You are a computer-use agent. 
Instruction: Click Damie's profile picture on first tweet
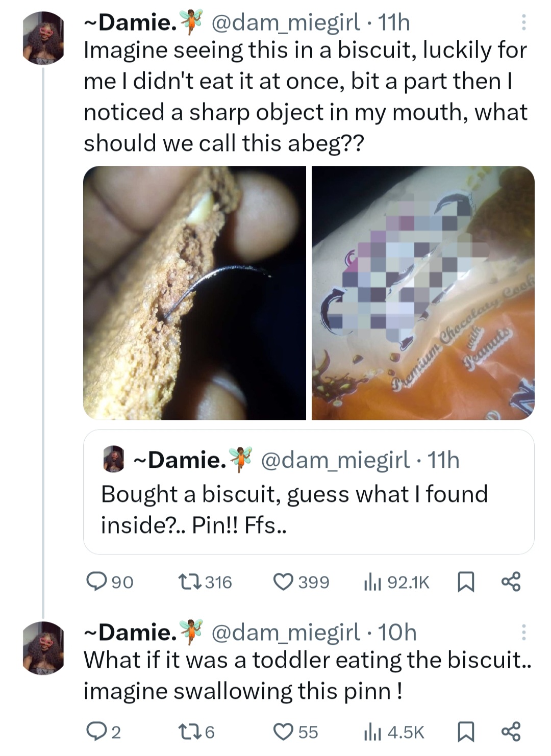[x=43, y=38]
